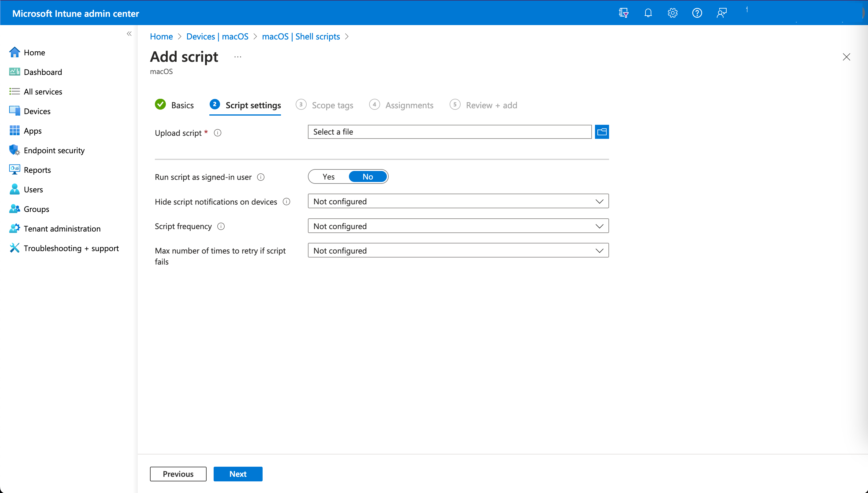Open Endpoint security in sidebar
868x493 pixels.
click(54, 150)
